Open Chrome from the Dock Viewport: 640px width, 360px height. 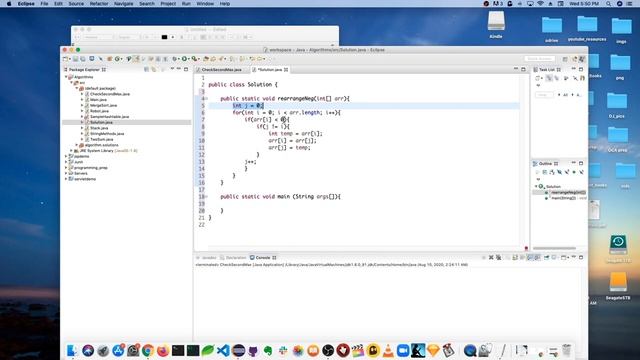(x=148, y=351)
